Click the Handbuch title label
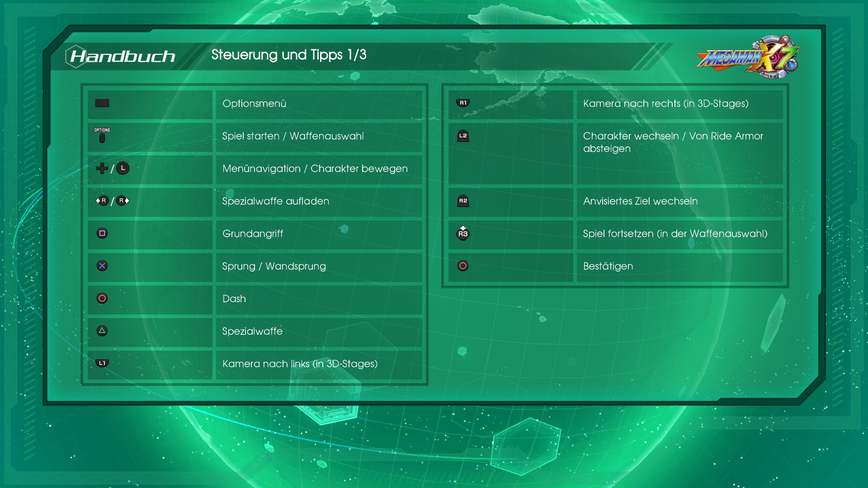This screenshot has height=488, width=868. 123,56
